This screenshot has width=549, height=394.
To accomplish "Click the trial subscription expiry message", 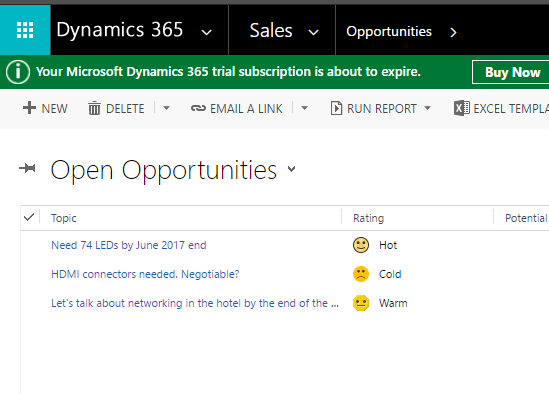I will tap(228, 71).
